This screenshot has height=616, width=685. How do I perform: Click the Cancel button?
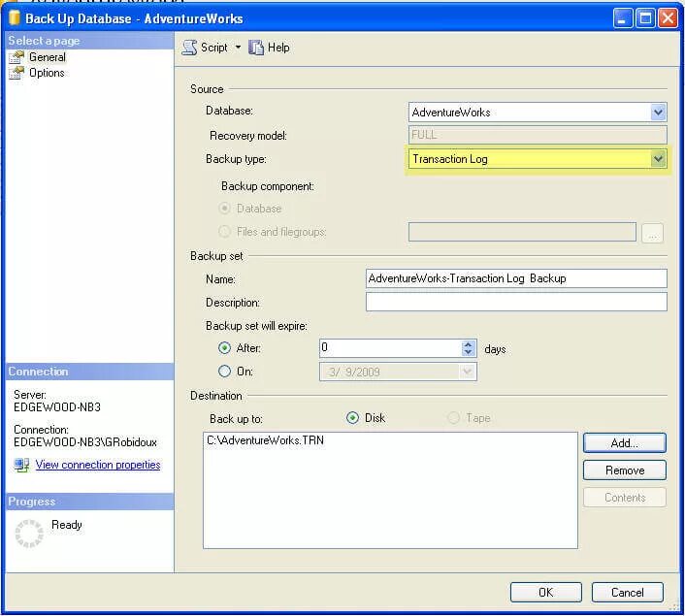[628, 593]
